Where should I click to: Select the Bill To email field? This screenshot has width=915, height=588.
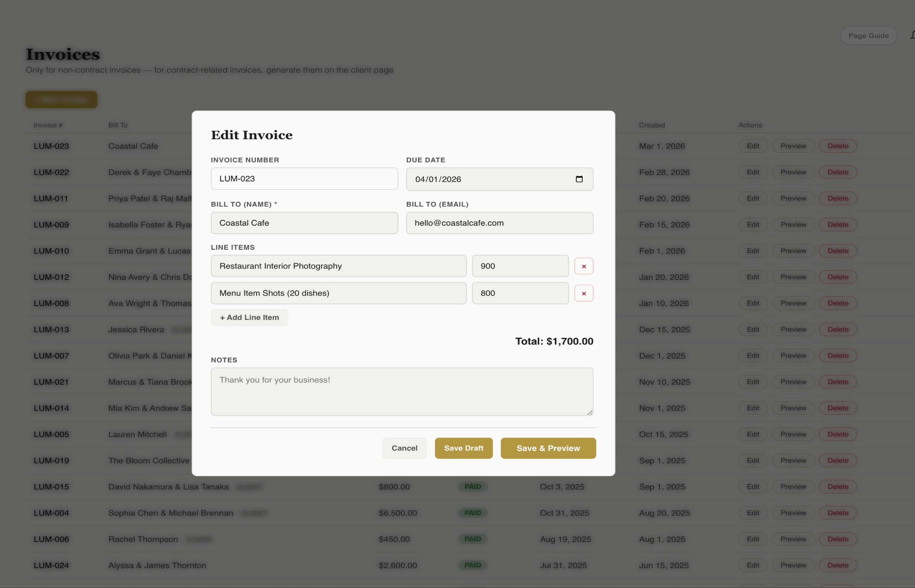tap(500, 222)
